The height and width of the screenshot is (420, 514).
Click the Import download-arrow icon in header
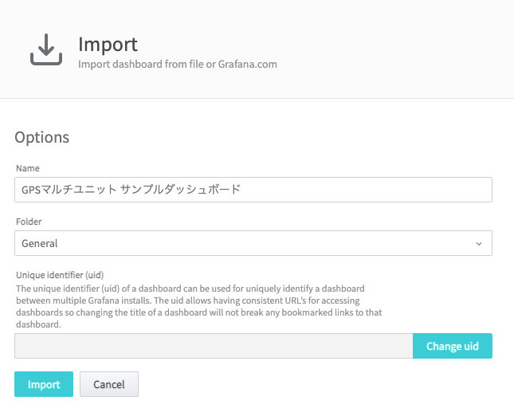(46, 49)
